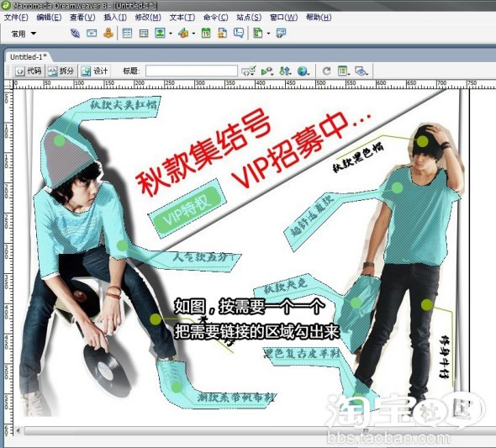Click the Email Link envelope icon

click(x=92, y=33)
